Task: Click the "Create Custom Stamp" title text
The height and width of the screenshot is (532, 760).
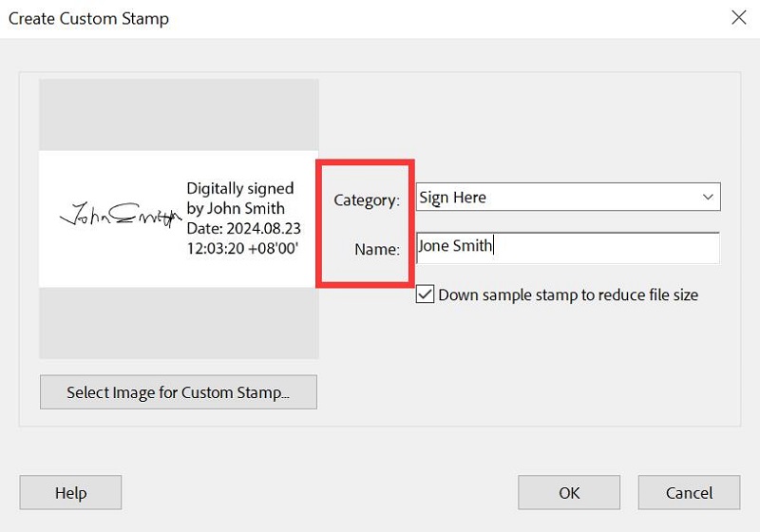Action: (x=88, y=18)
